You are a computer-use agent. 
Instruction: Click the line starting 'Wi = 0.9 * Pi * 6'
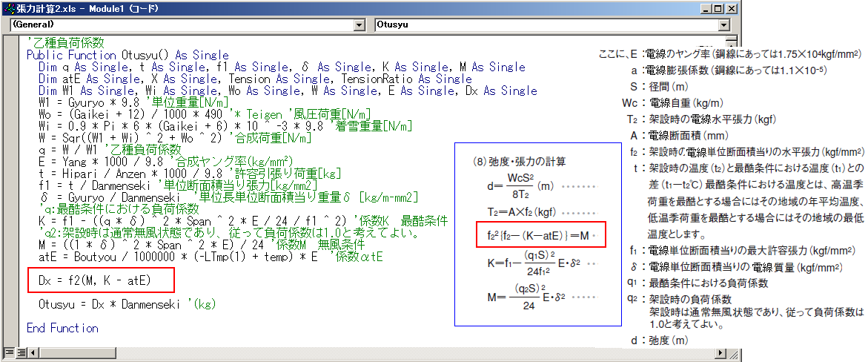tap(225, 126)
